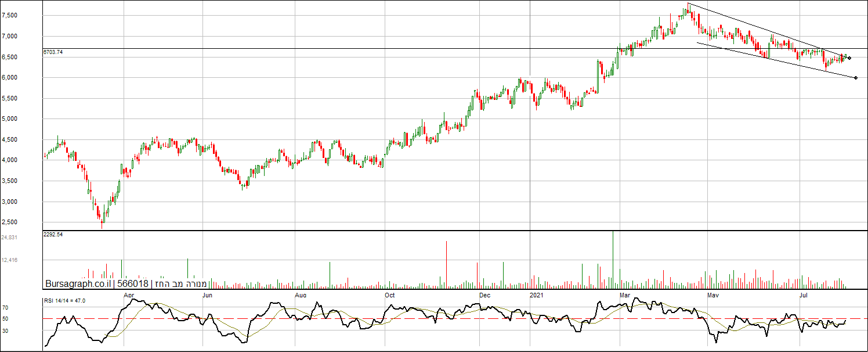Click the 2021 year marker on time axis
The image size is (868, 352).
point(537,295)
